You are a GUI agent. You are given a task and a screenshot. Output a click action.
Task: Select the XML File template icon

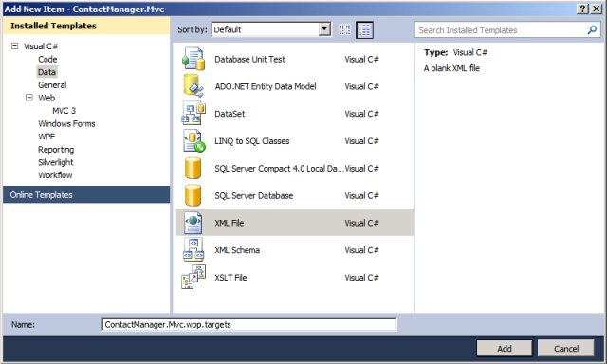tap(193, 223)
